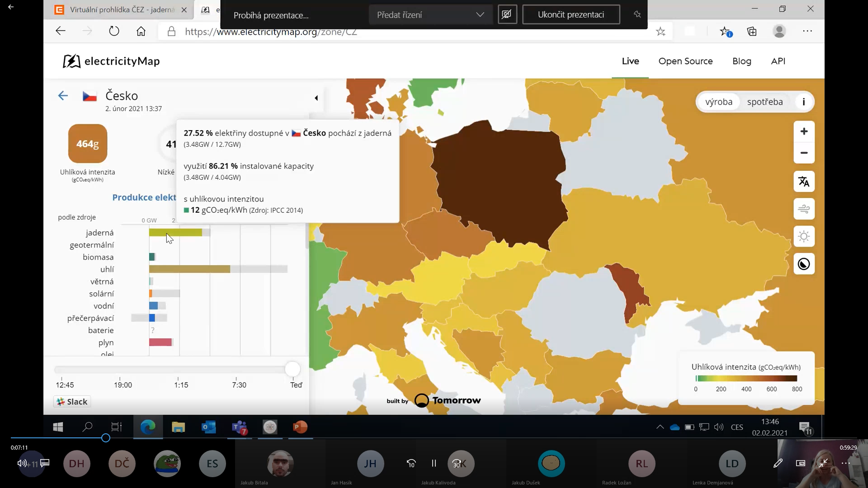868x488 pixels.
Task: Add page to favorites star icon
Action: [x=660, y=31]
